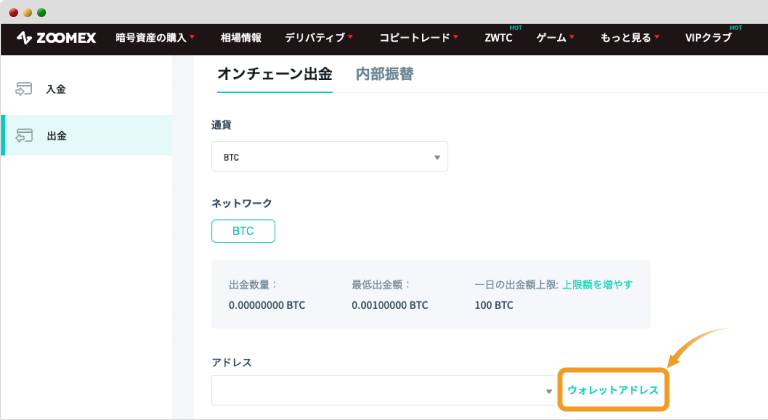Screen dimensions: 768x420
Task: Expand the コピートレード navigation menu
Action: pos(418,38)
